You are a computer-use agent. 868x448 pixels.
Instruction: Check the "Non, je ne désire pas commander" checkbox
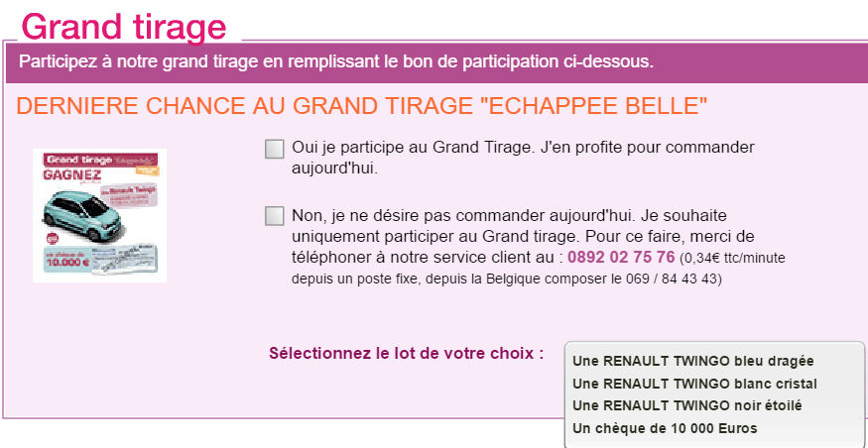click(x=275, y=216)
